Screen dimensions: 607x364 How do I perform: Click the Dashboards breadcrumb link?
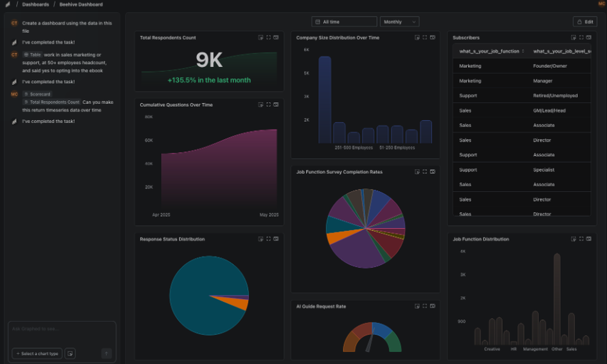coord(35,4)
